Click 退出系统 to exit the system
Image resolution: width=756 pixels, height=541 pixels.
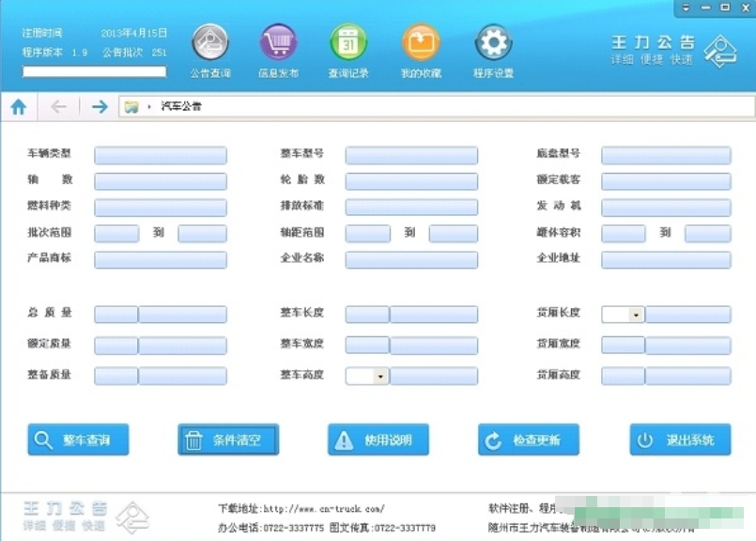pos(679,439)
